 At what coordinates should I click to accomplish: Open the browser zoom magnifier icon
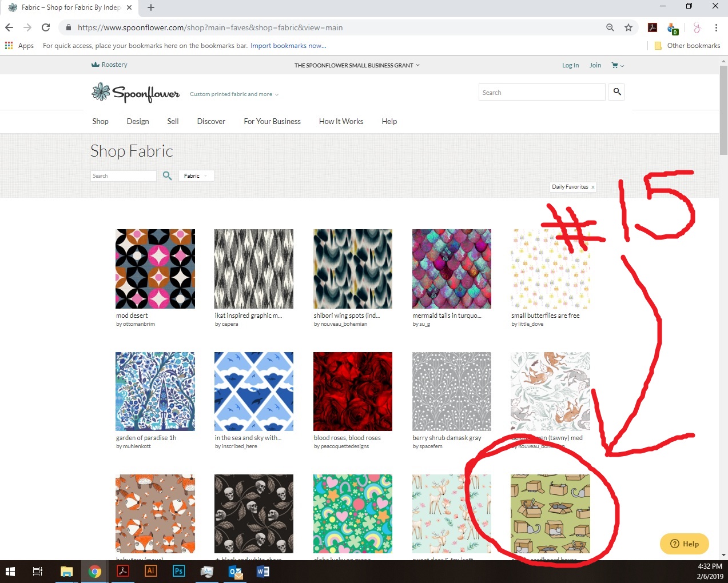click(x=610, y=27)
